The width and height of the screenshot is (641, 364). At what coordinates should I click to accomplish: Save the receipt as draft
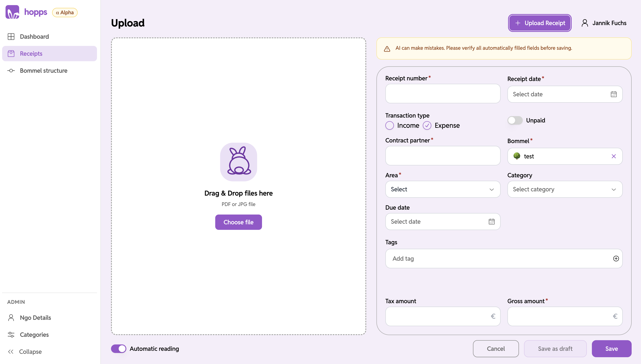[555, 348]
